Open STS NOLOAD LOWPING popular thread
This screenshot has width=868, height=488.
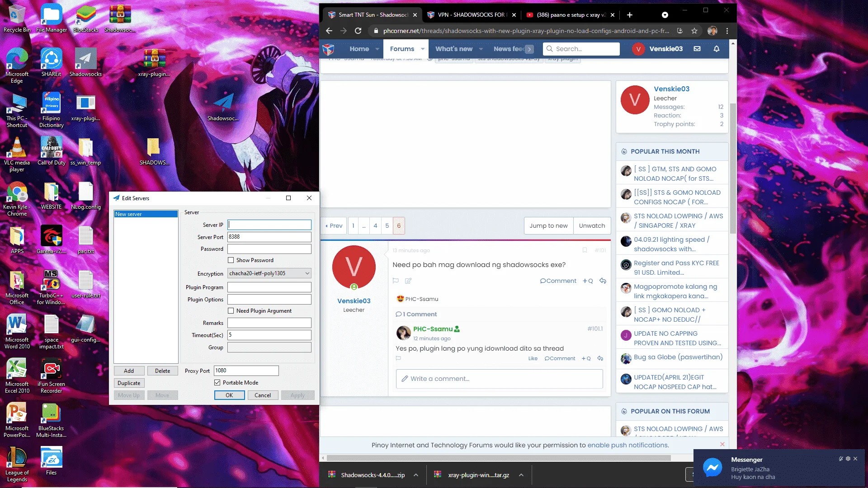[x=678, y=221]
